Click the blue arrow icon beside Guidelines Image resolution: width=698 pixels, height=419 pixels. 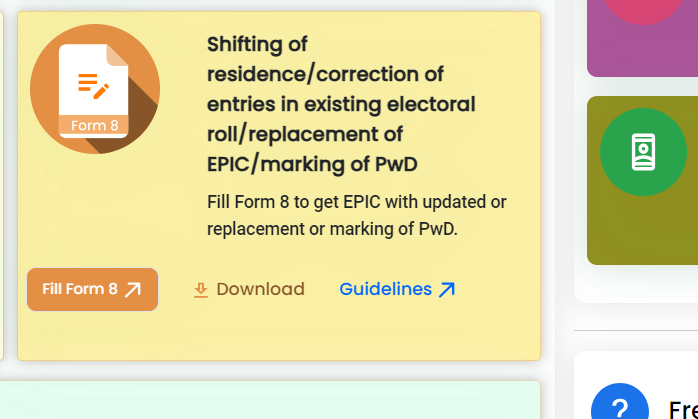[447, 290]
